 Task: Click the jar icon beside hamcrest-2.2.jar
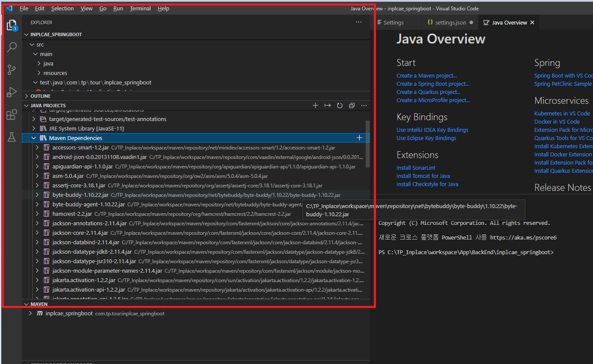pos(47,214)
